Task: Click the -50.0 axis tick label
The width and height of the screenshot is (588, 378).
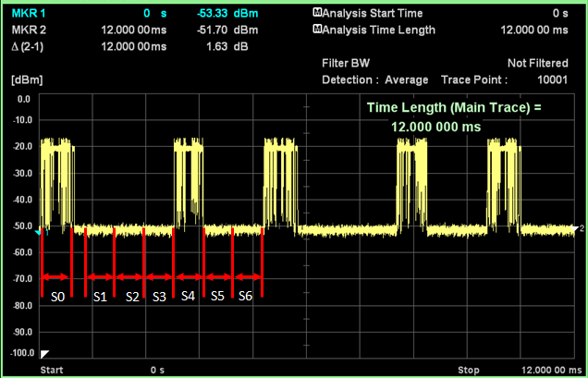Action: coord(20,226)
